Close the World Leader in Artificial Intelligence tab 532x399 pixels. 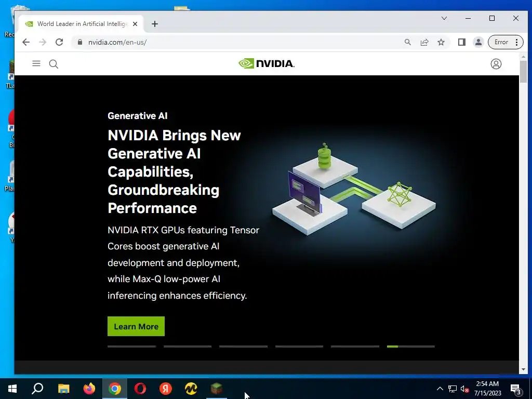(135, 24)
